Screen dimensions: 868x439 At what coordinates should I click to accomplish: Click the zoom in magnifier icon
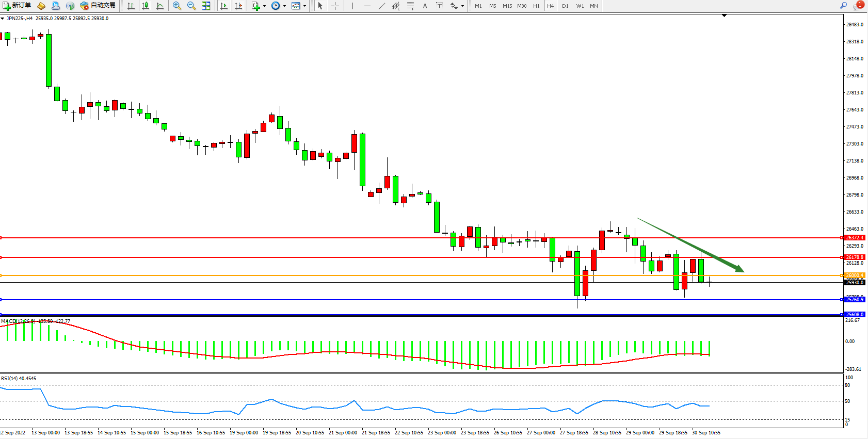[x=177, y=6]
